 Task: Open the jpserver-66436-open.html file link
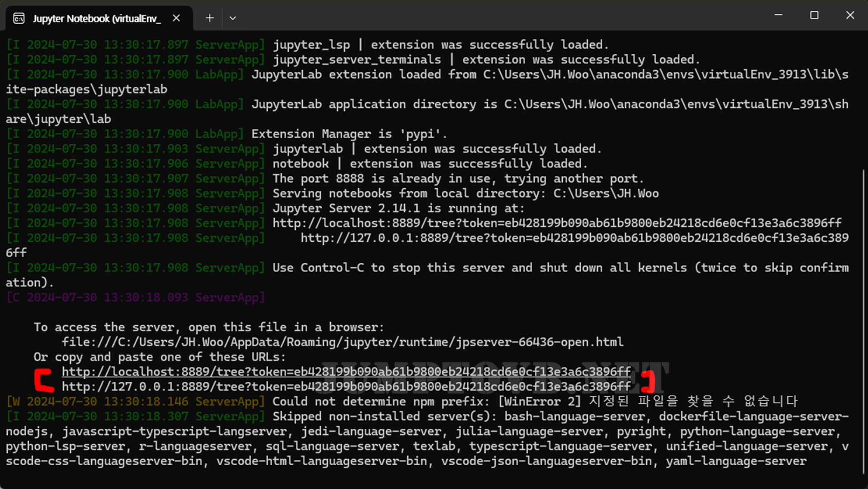[x=342, y=342]
